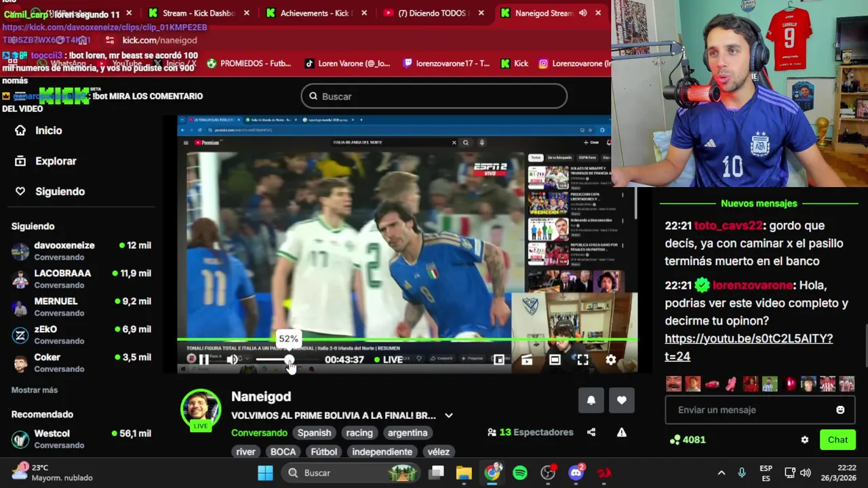Follow Naneigod with the heart button
868x488 pixels.
pyautogui.click(x=621, y=400)
